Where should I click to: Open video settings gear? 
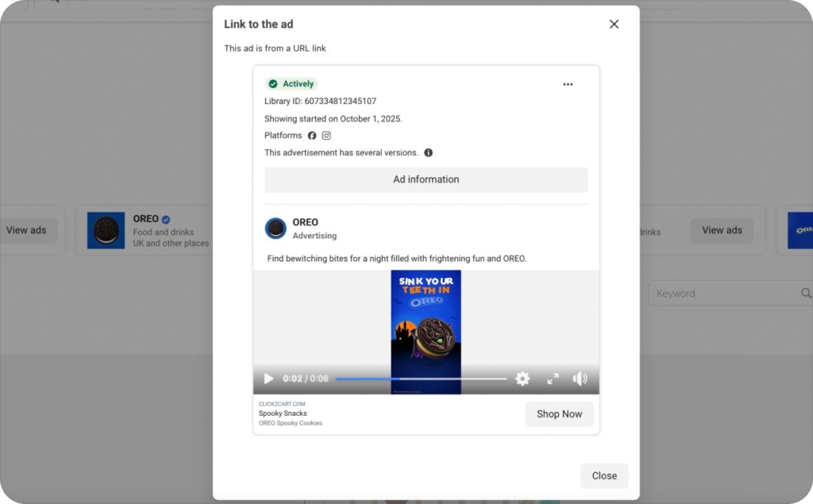coord(522,379)
